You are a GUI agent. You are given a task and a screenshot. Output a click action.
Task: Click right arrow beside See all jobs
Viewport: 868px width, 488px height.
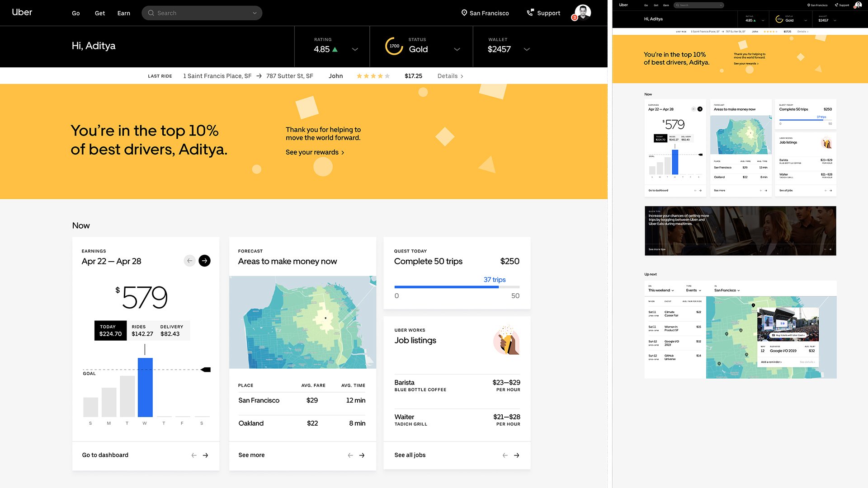pos(517,455)
